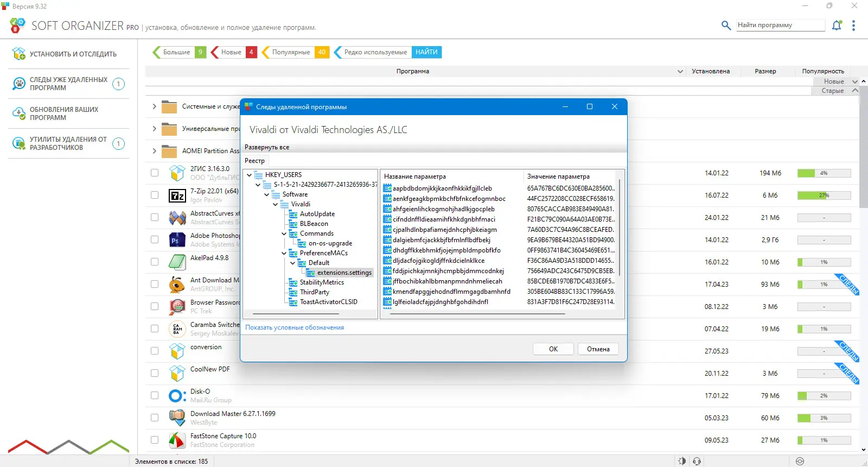Image resolution: width=868 pixels, height=467 pixels.
Task: Click the AkelPad 4.9.8 program icon
Action: (x=177, y=262)
